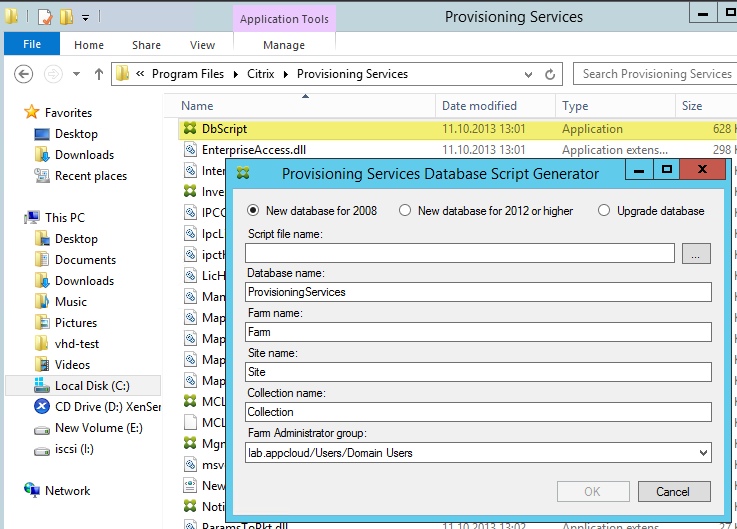Click New folder icon in quick access toolbar
This screenshot has height=529, width=737.
pos(66,17)
